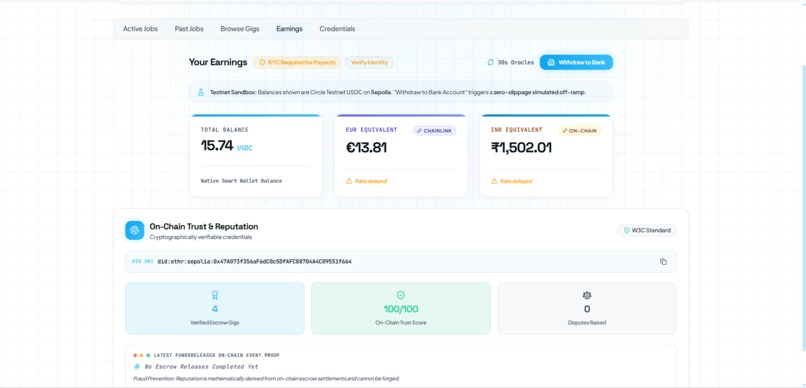Click the W3C Standard badge
Screen dimensions: 806x388
(x=647, y=230)
